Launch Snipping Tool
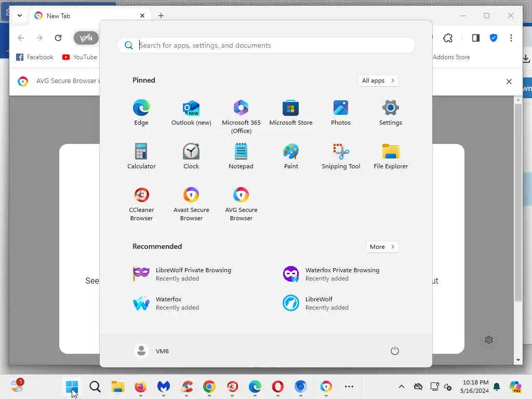532x399 pixels. (341, 156)
